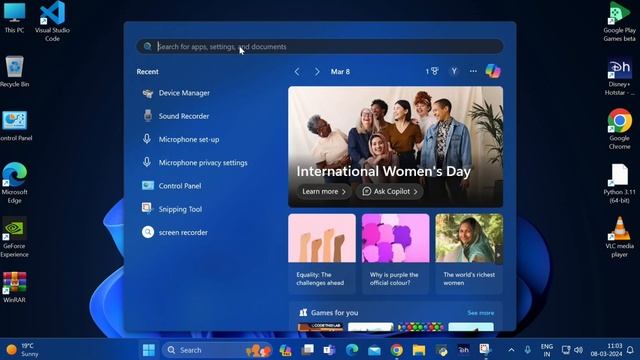Open International Women's Day banner image
The width and height of the screenshot is (640, 360).
(x=396, y=147)
